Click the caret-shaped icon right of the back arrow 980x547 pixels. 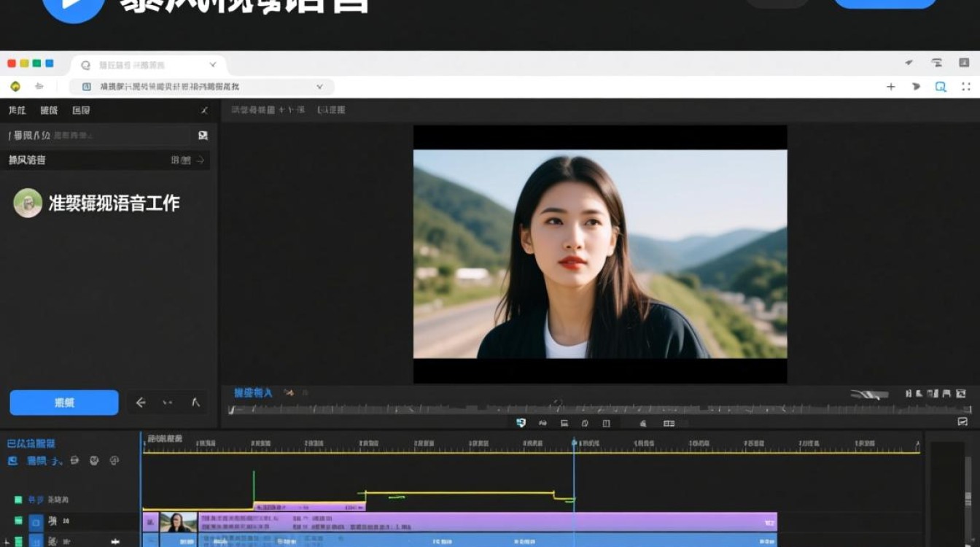195,403
